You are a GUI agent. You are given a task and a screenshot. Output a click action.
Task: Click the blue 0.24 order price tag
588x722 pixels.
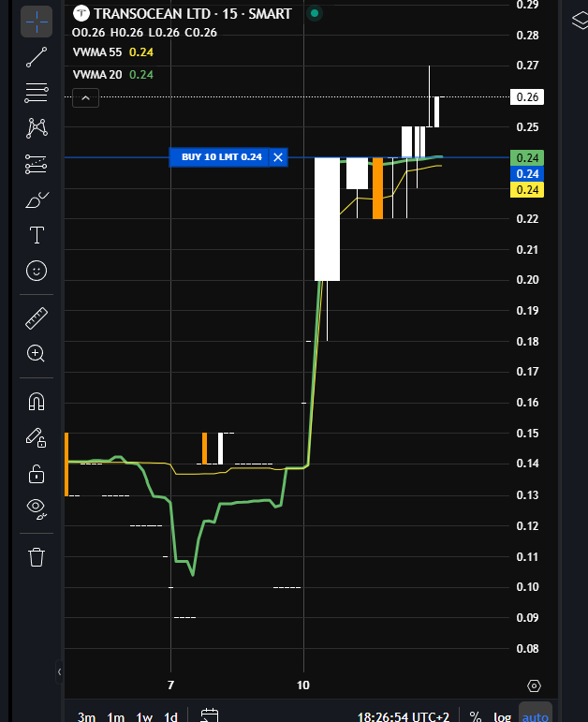[527, 173]
